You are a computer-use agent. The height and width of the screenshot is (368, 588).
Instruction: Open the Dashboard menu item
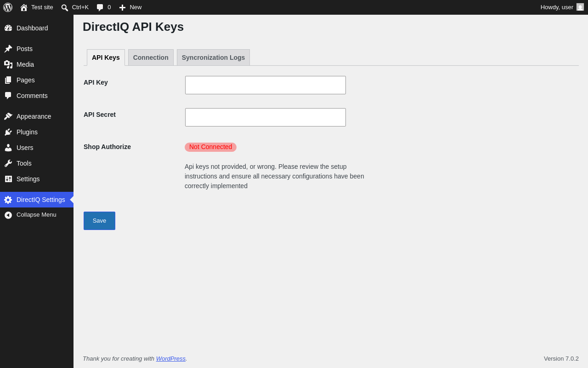32,28
